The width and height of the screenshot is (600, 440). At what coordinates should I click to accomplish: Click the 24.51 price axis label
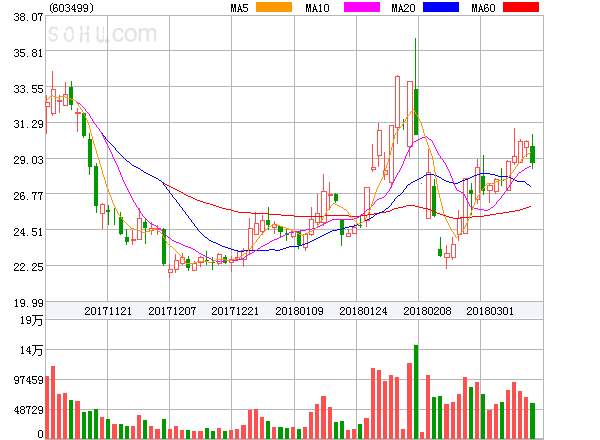click(x=28, y=232)
